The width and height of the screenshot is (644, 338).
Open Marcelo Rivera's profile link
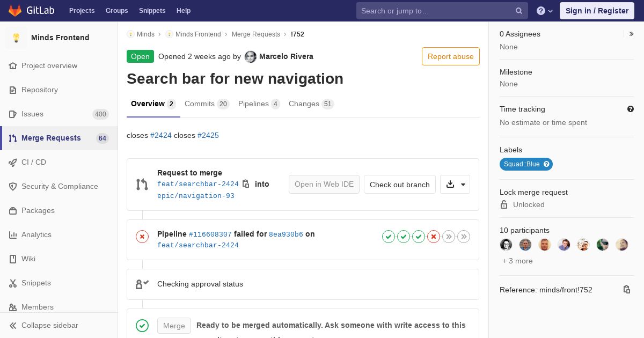pyautogui.click(x=286, y=56)
